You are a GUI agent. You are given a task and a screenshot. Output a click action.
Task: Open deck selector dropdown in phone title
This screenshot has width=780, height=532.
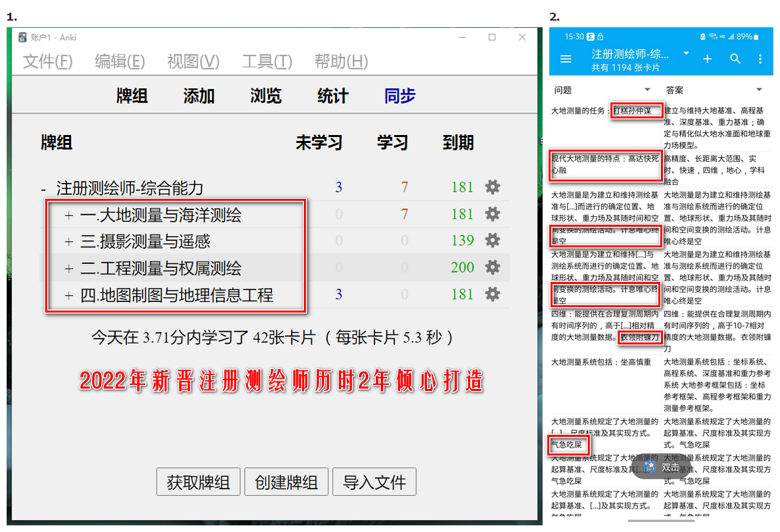686,53
